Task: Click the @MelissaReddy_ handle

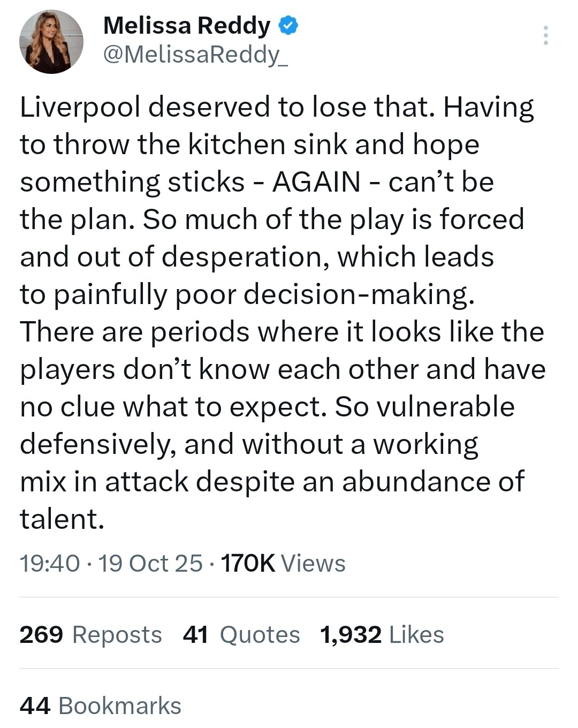Action: pos(195,54)
